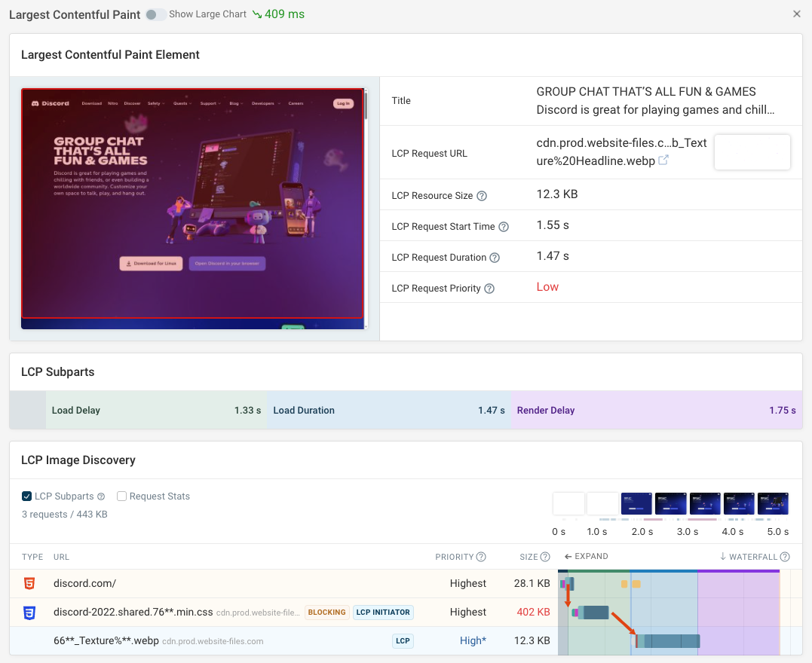Click Expand to widen the waterfall
The image size is (812, 663).
(587, 556)
